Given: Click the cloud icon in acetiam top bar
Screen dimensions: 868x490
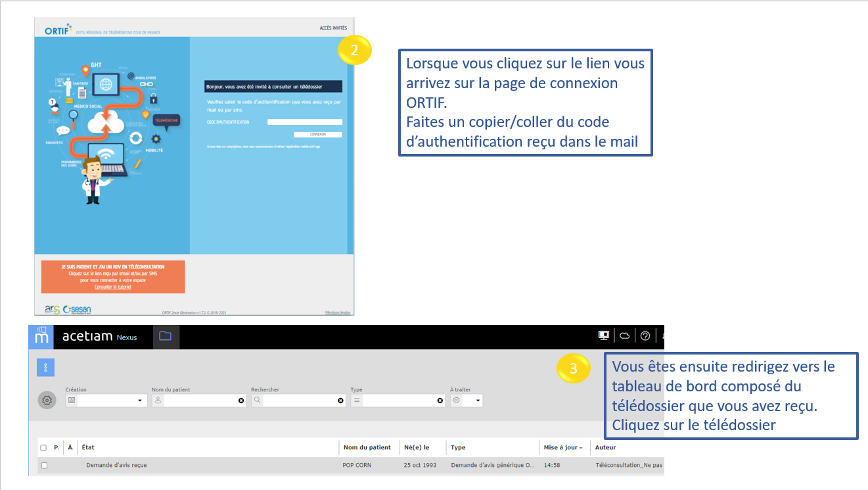Looking at the screenshot, I should [x=624, y=336].
